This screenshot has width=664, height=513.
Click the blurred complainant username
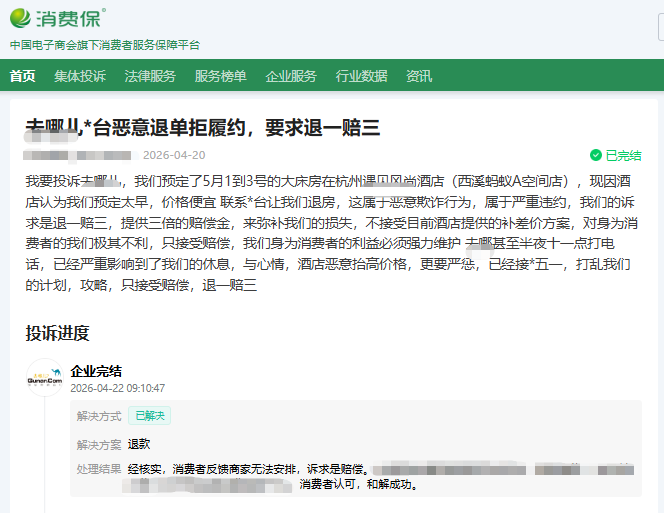pos(78,155)
